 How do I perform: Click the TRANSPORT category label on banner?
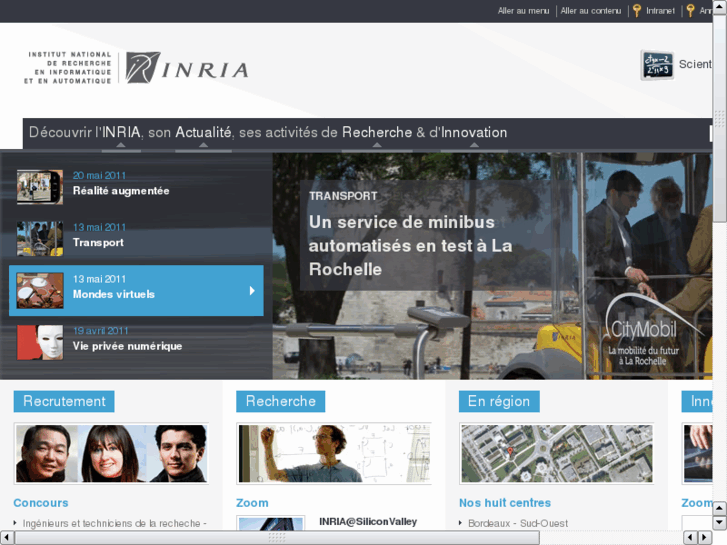(343, 196)
